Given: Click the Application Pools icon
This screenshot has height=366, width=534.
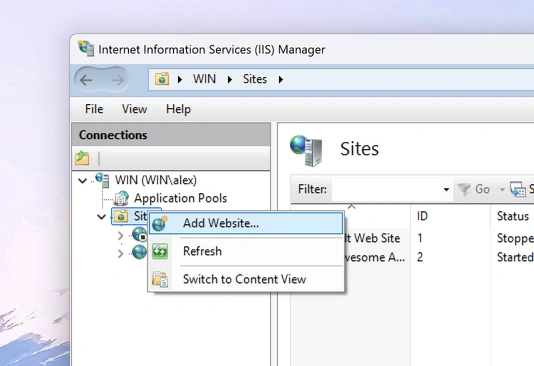Looking at the screenshot, I should pos(121,198).
